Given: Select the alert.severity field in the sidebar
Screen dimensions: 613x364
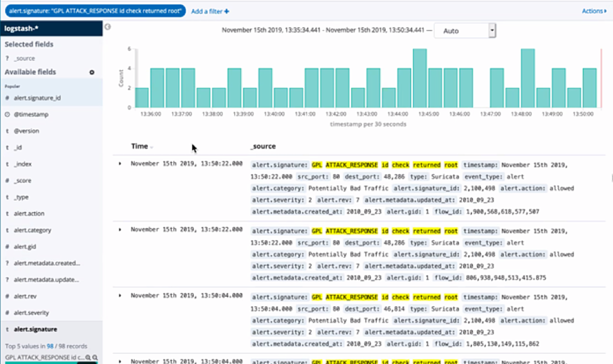Looking at the screenshot, I should click(52, 312).
